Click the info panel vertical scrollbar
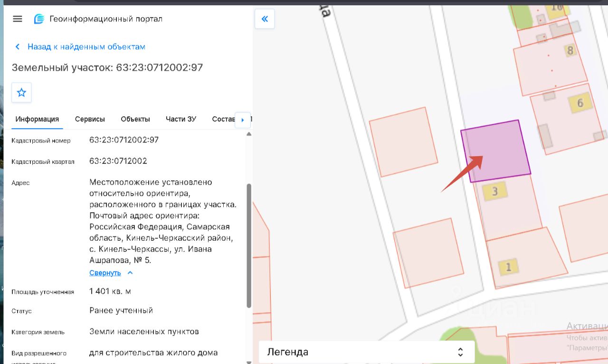This screenshot has height=364, width=608. (249, 245)
